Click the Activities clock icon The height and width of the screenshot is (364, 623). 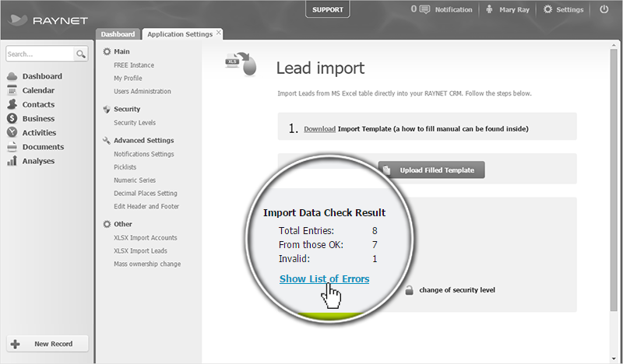tap(12, 132)
